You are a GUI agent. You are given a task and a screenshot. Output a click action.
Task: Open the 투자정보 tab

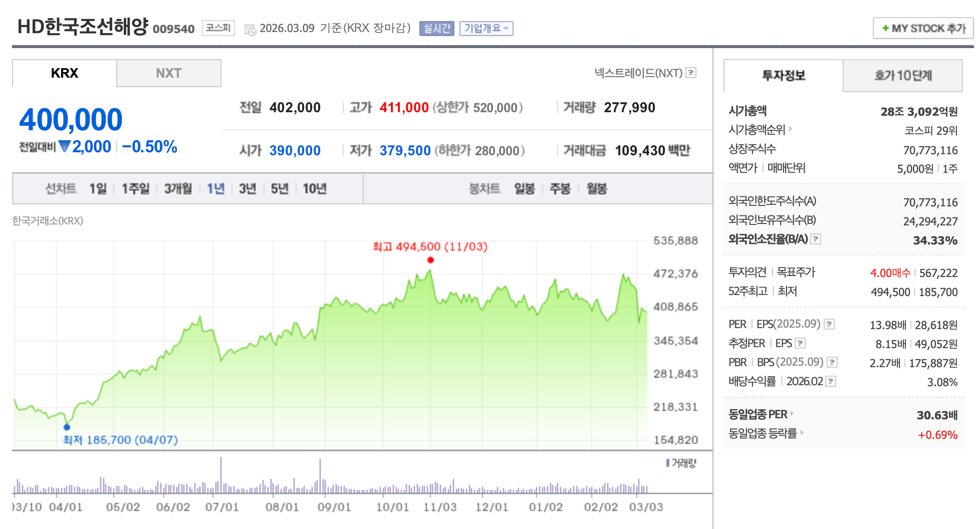point(784,76)
